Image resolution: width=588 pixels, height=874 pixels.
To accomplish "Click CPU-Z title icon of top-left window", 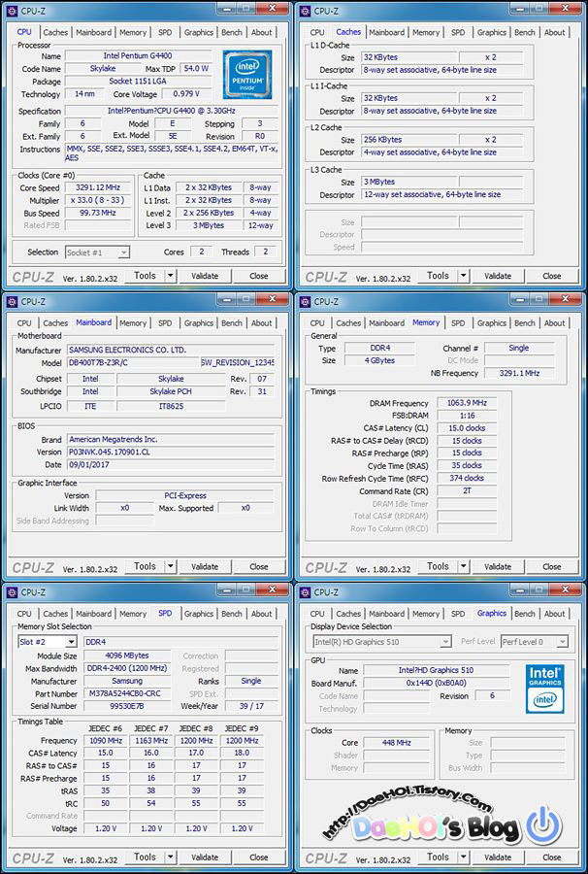I will point(12,11).
